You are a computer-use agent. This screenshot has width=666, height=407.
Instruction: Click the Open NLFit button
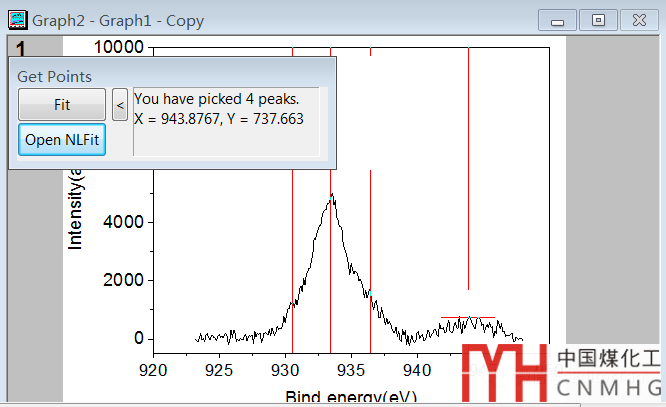coord(61,140)
